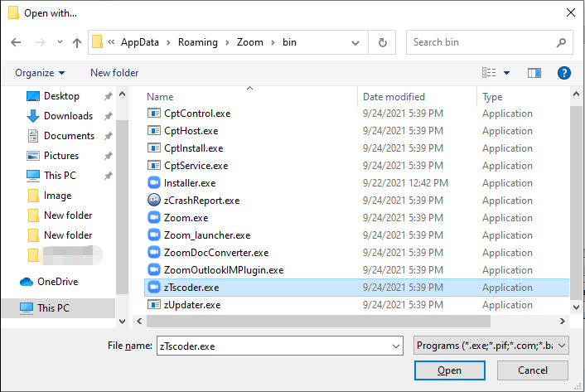The image size is (585, 392).
Task: Click the horizontal scrollbar of file list
Action: pos(318,321)
